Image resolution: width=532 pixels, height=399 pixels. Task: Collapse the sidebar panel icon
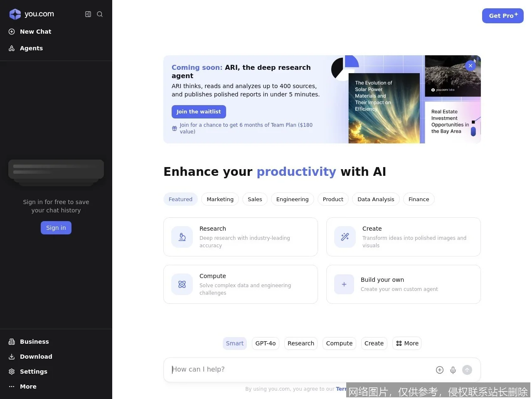click(x=88, y=14)
